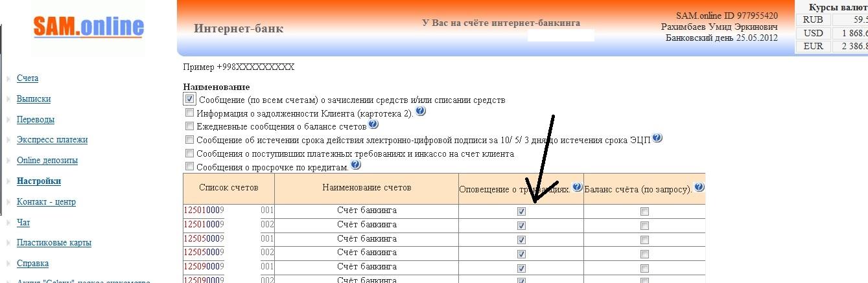The height and width of the screenshot is (283, 868).
Task: Check Сообщения о поступивших платежных требованиях box
Action: tap(189, 153)
